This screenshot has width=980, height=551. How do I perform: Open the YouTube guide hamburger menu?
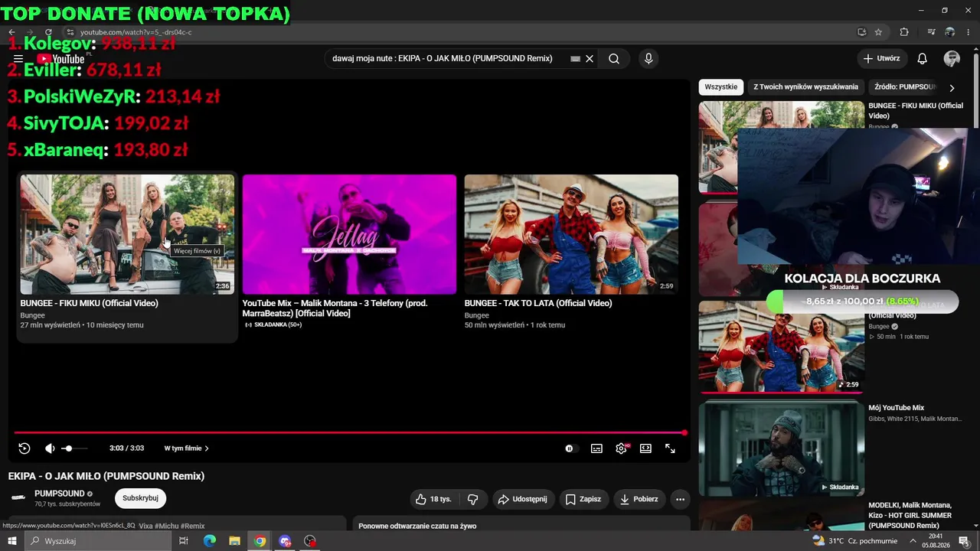coord(18,59)
